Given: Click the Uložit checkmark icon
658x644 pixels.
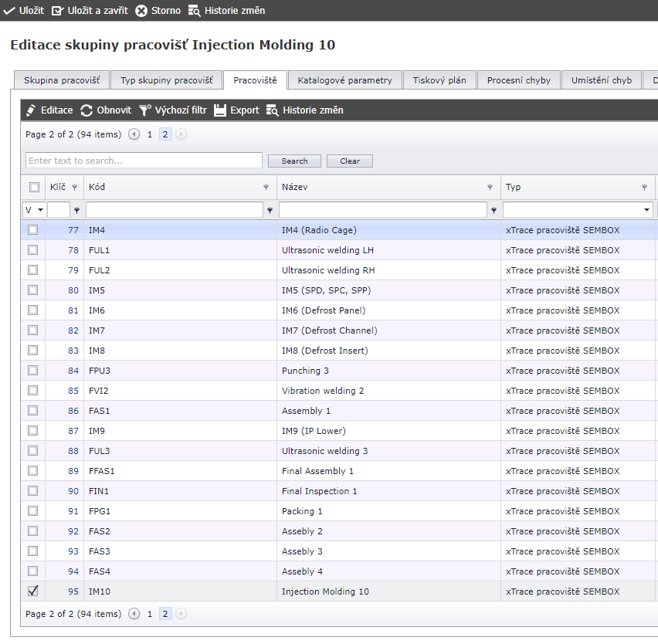Looking at the screenshot, I should [10, 11].
